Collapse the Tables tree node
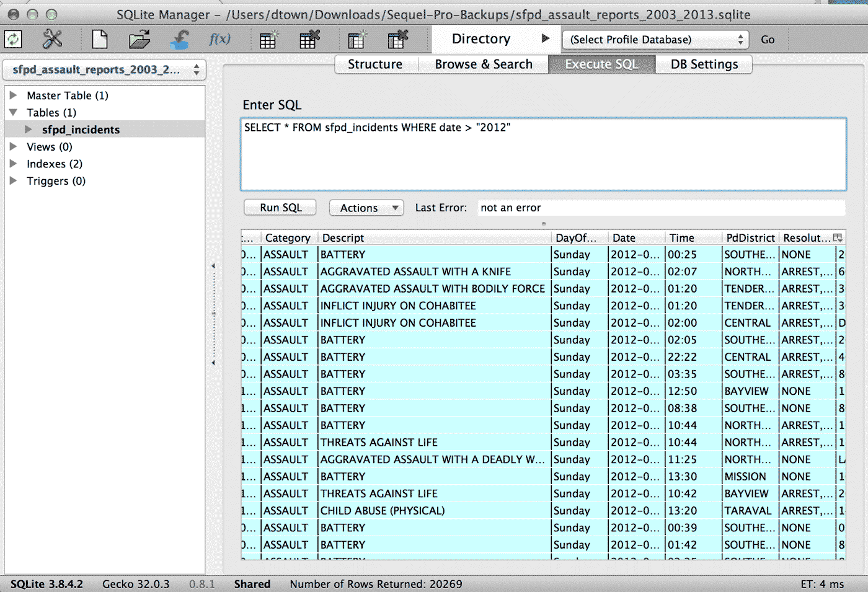Viewport: 868px width, 592px height. click(x=13, y=113)
